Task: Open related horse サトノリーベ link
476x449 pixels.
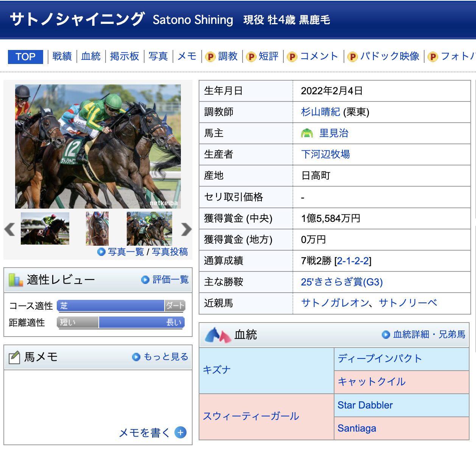Action: pyautogui.click(x=408, y=303)
